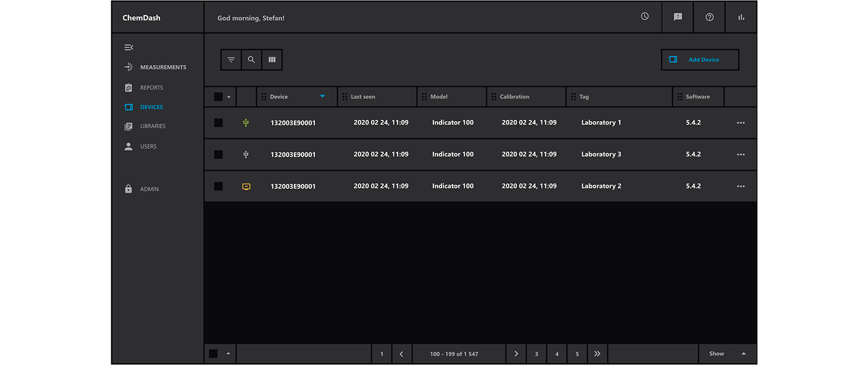Click the Laboratory 1 tag cell

(601, 123)
